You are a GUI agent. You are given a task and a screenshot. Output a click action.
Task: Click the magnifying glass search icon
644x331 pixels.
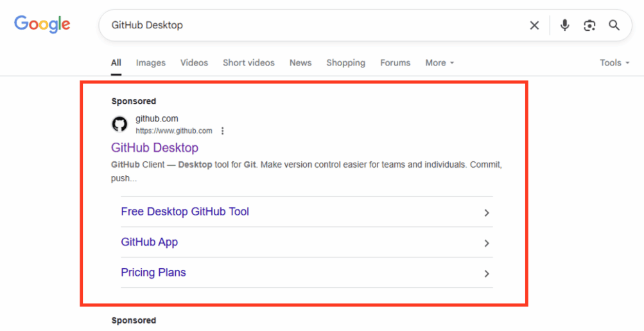pyautogui.click(x=614, y=25)
